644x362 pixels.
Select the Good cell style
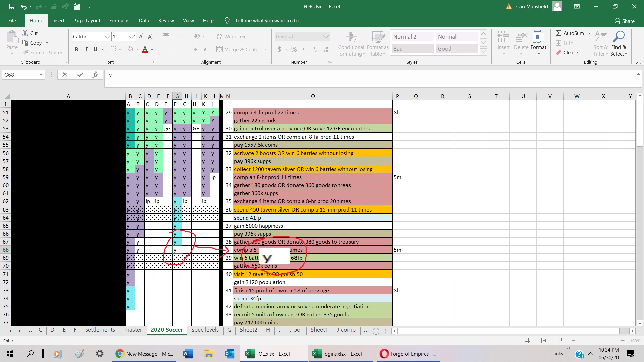coord(457,48)
